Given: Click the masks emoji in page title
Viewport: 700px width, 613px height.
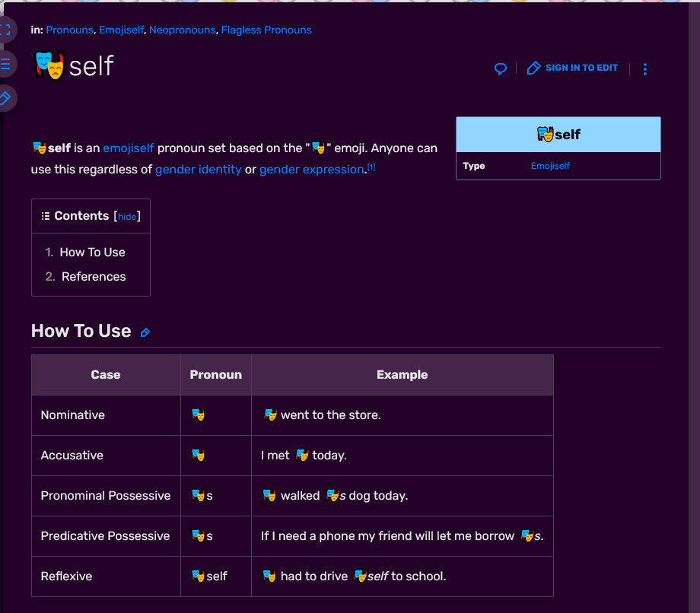Looking at the screenshot, I should tap(50, 65).
